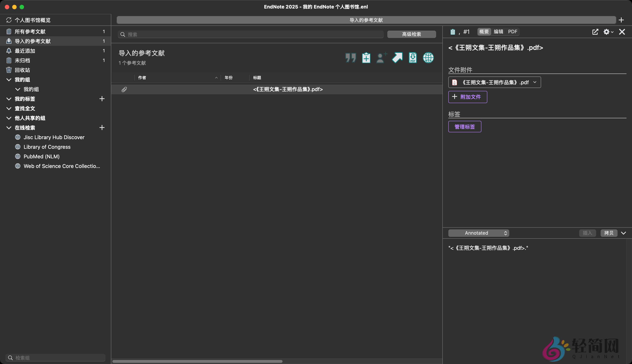This screenshot has height=364, width=632.
Task: Switch to the PDF tab
Action: 512,31
